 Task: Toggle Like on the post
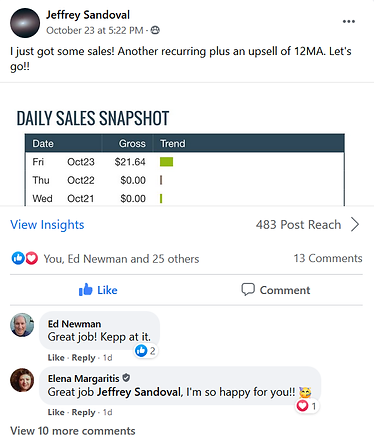[98, 290]
